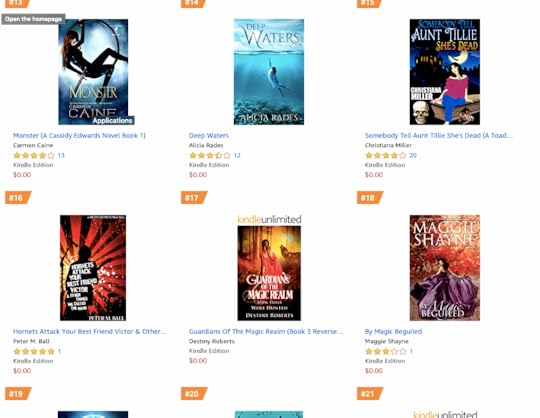Viewport: 540px width, 418px height.
Task: Click the By Magic Beguiled title link
Action: coord(393,331)
